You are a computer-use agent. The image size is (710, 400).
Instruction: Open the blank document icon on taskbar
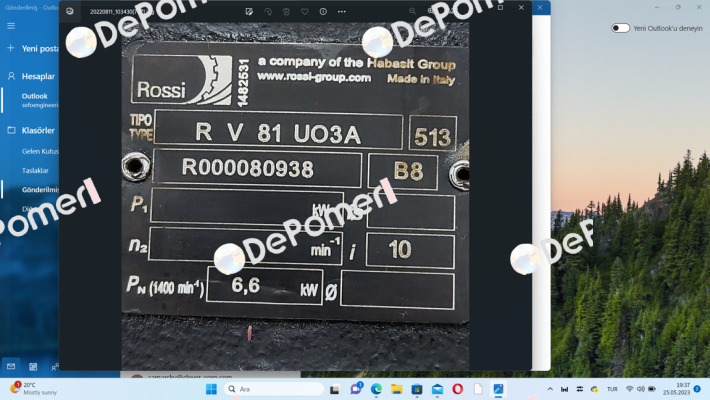[478, 389]
